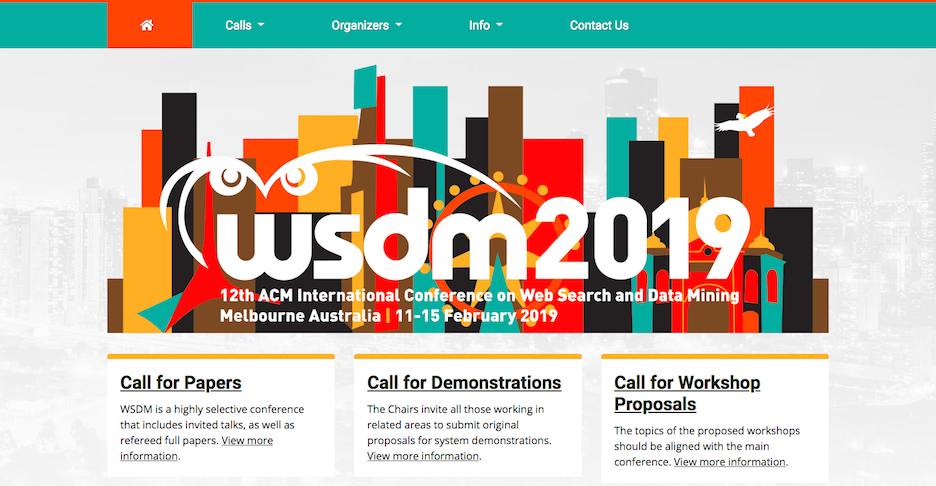The height and width of the screenshot is (486, 936).
Task: Click the WSDM 2019 banner image
Action: click(x=468, y=199)
